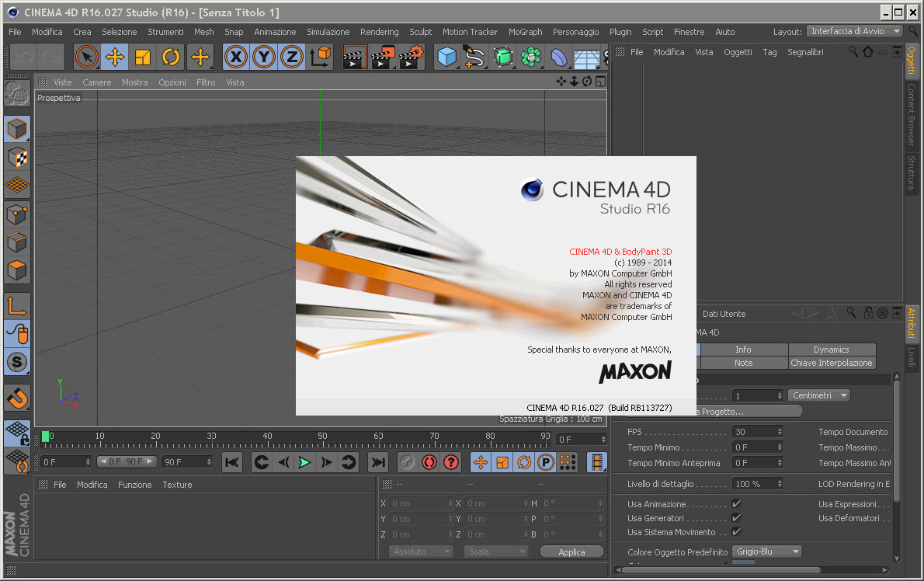Toggle Enable Snap magnet icon
This screenshot has width=924, height=581.
click(17, 398)
